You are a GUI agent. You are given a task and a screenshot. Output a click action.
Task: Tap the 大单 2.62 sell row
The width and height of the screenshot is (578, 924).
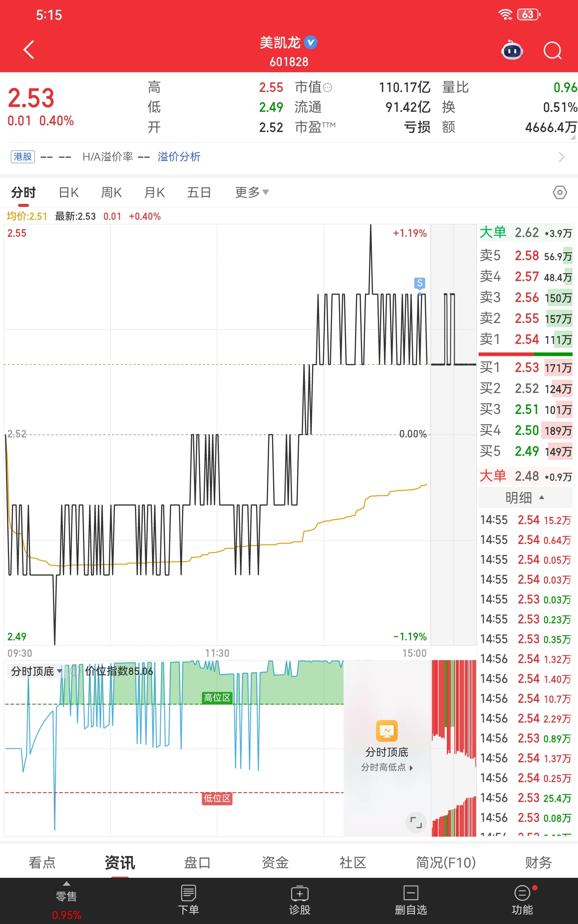point(526,232)
